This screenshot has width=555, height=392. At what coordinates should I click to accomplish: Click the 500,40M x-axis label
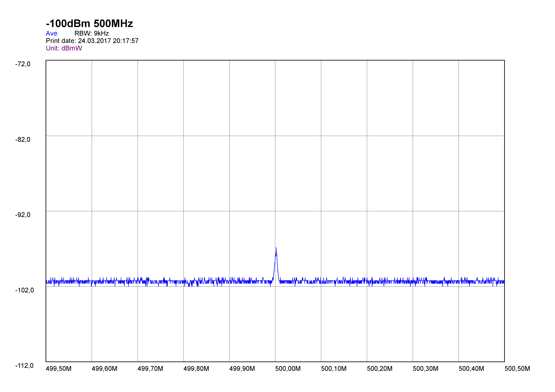[471, 369]
